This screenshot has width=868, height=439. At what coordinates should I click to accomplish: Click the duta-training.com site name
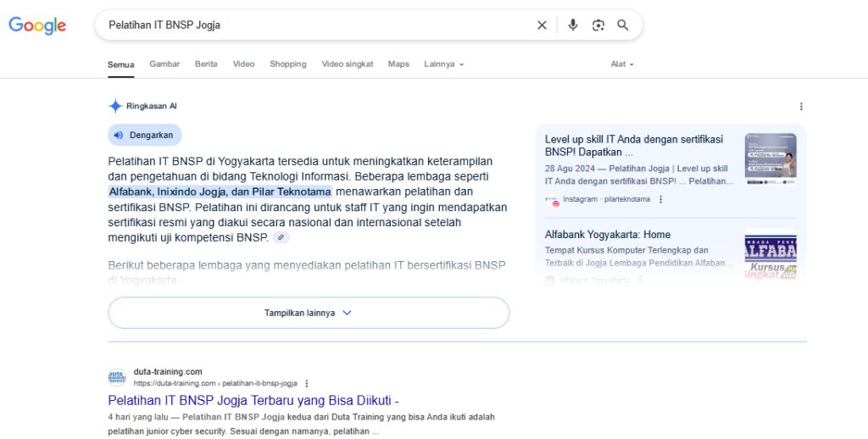168,371
